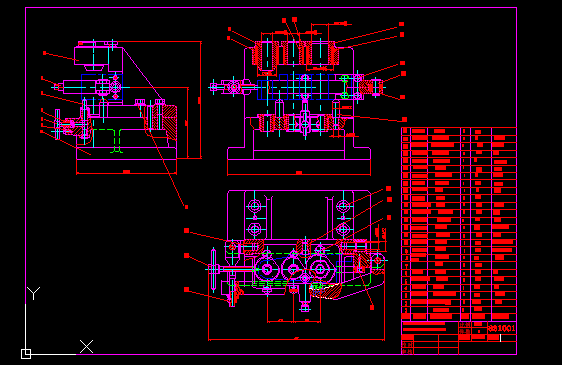Click the UCS origin square icon
Viewport: 562px width, 365px height.
click(26, 354)
